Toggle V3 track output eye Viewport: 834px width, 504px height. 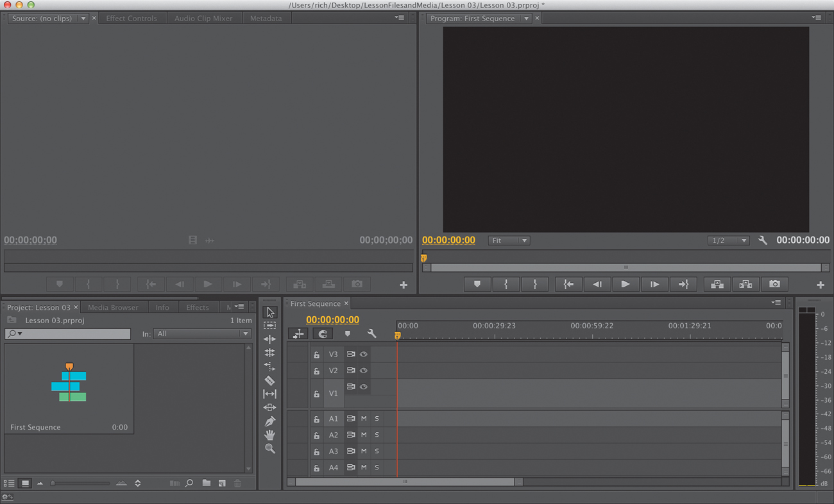pos(364,354)
